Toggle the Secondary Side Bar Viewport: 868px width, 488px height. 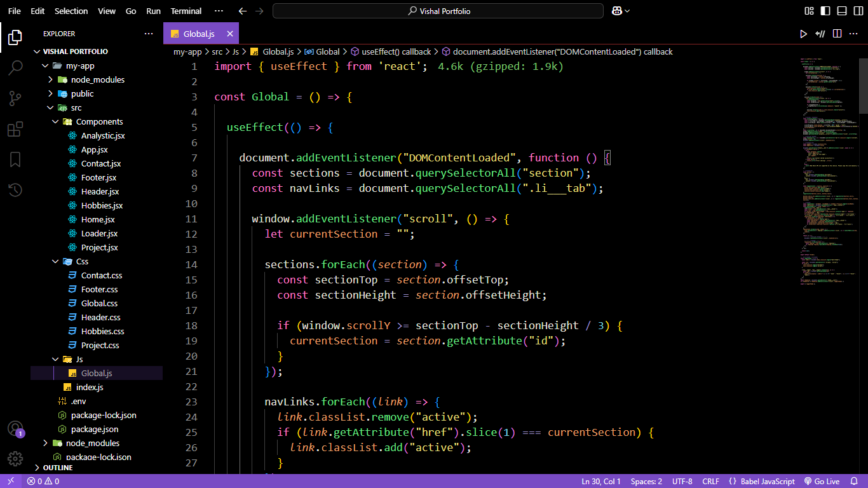coord(858,11)
